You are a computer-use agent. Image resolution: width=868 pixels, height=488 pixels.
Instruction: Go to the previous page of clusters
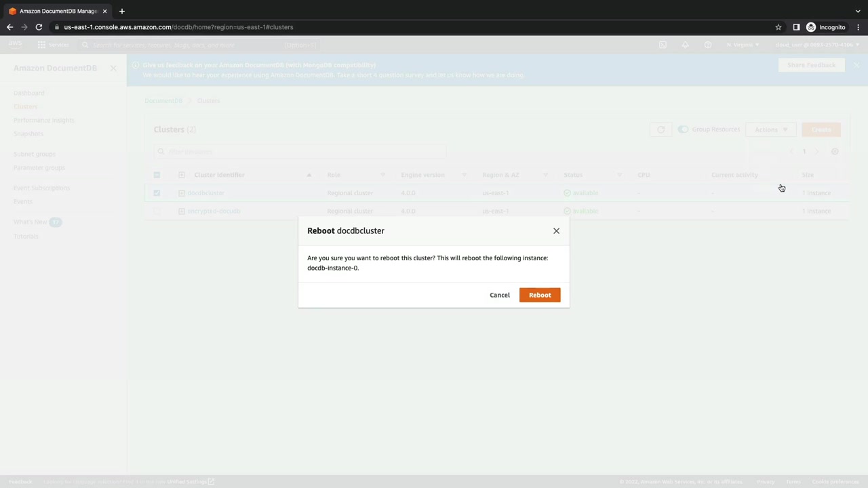click(x=791, y=152)
